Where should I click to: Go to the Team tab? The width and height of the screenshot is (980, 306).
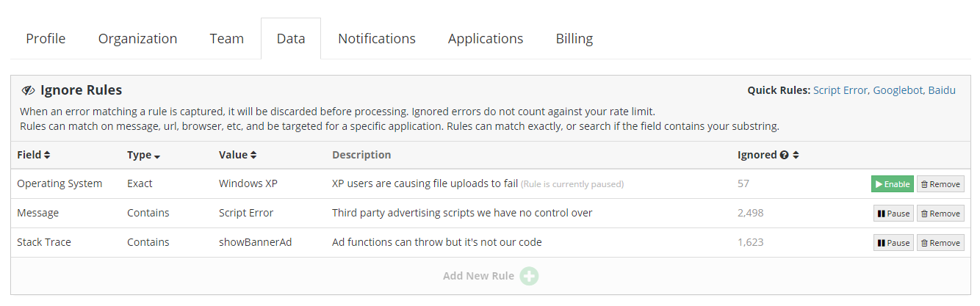(x=226, y=38)
